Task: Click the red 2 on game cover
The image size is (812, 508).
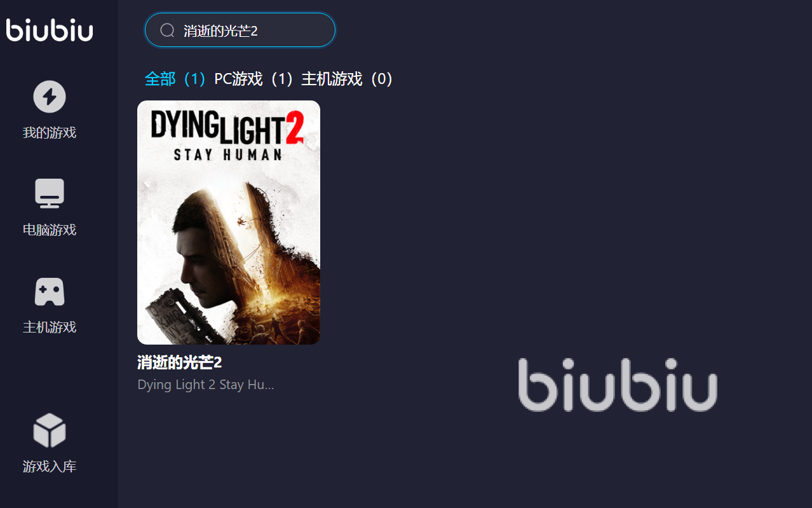Action: pyautogui.click(x=294, y=128)
